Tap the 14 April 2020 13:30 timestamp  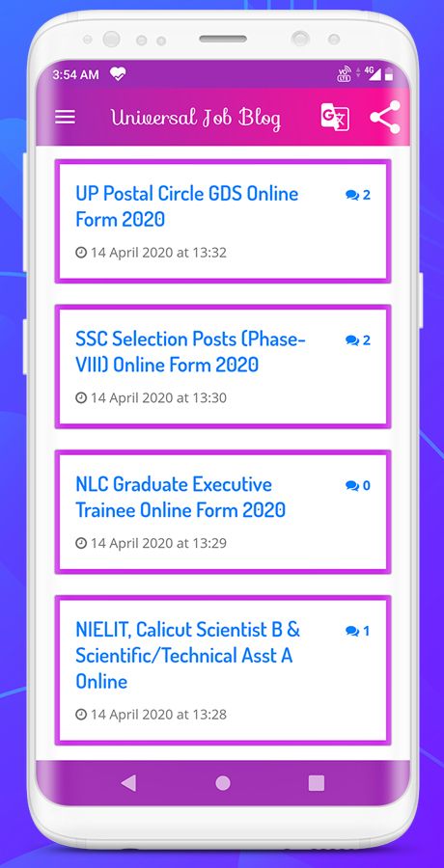pos(151,398)
